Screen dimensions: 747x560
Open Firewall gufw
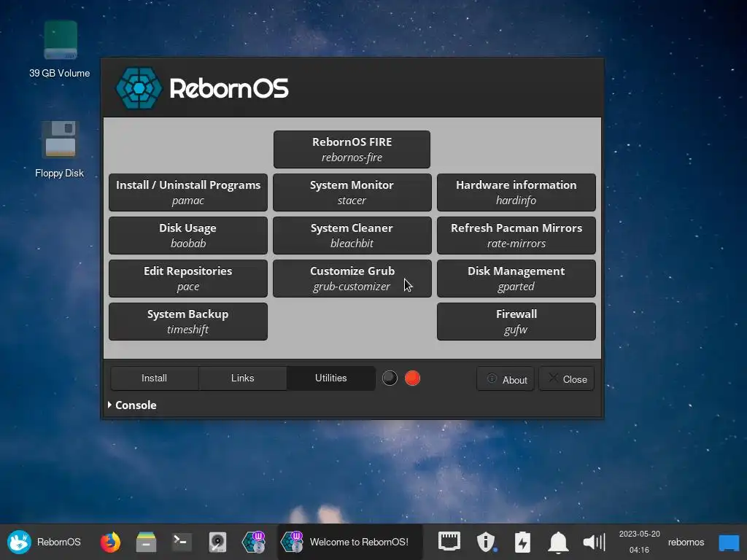[516, 322]
